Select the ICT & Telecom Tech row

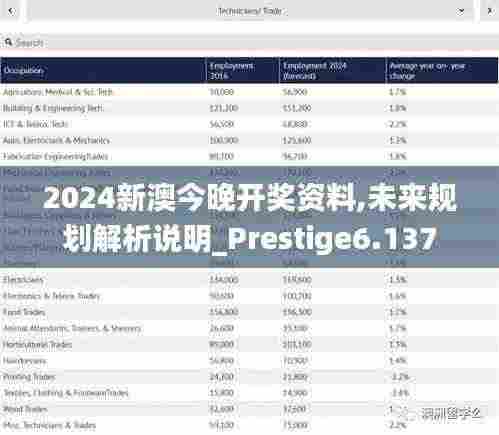[249, 124]
